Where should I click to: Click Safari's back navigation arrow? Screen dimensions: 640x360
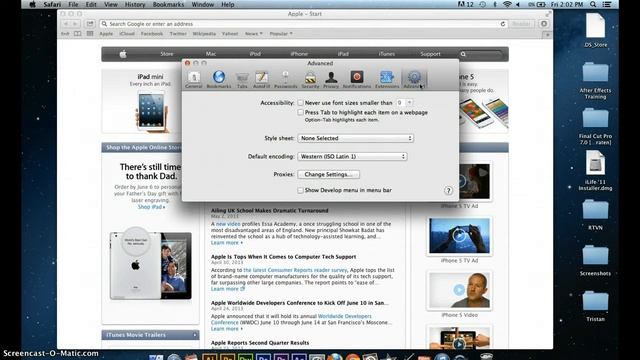pos(66,24)
